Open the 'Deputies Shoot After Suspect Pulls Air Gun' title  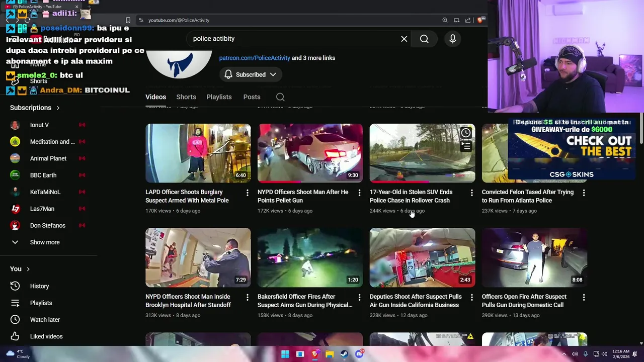pos(416,301)
